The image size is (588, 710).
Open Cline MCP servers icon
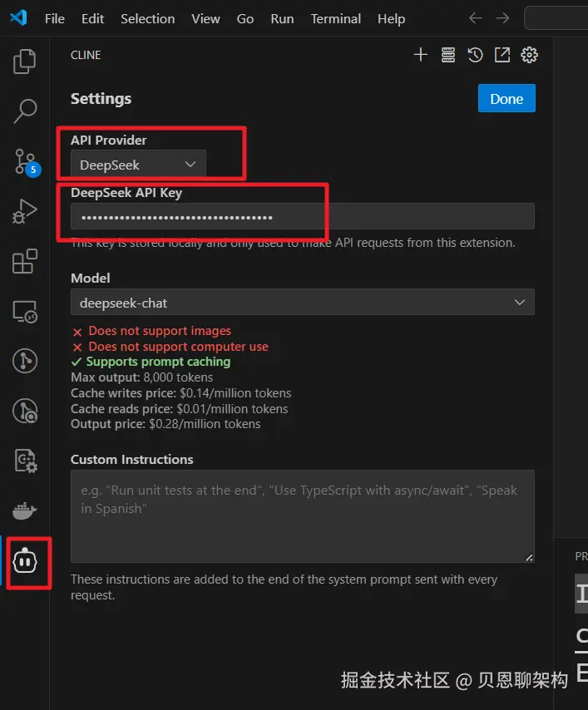coord(448,55)
